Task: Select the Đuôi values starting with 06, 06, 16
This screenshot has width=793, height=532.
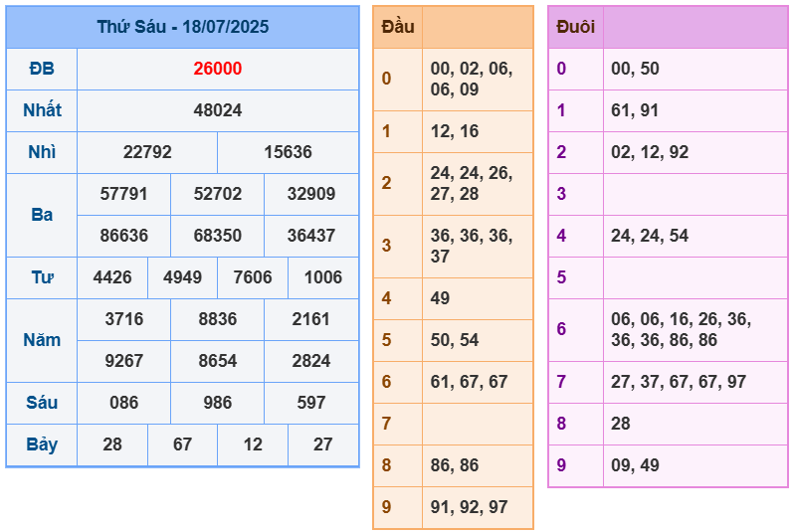Action: point(681,329)
